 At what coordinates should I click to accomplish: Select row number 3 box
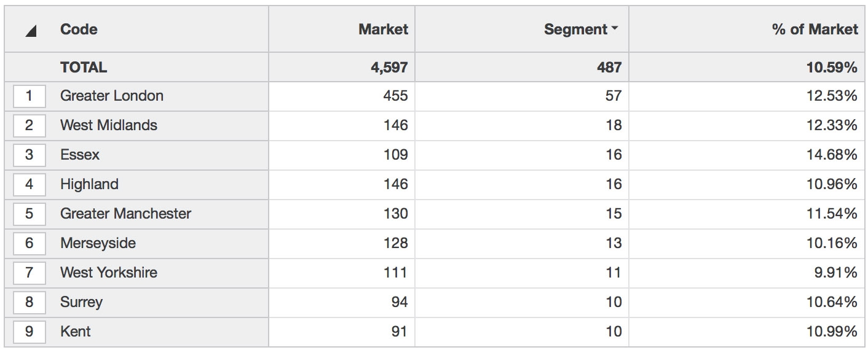pyautogui.click(x=29, y=155)
